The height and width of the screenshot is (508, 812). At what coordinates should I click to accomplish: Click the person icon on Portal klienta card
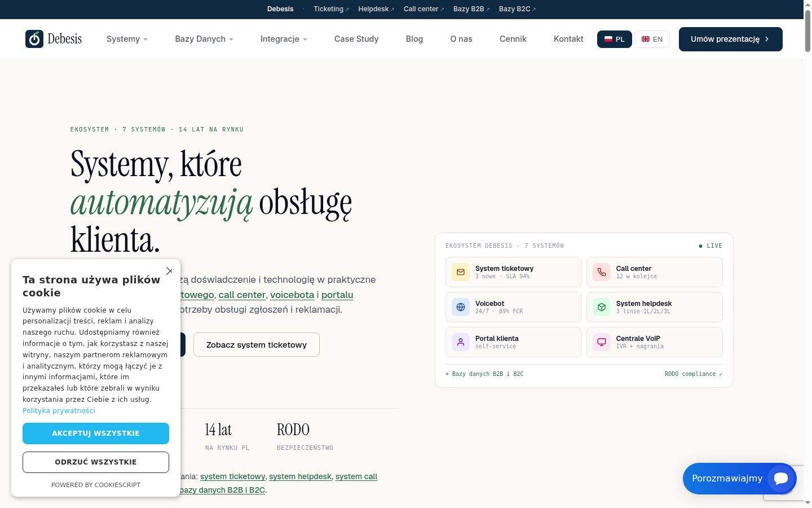tap(461, 342)
